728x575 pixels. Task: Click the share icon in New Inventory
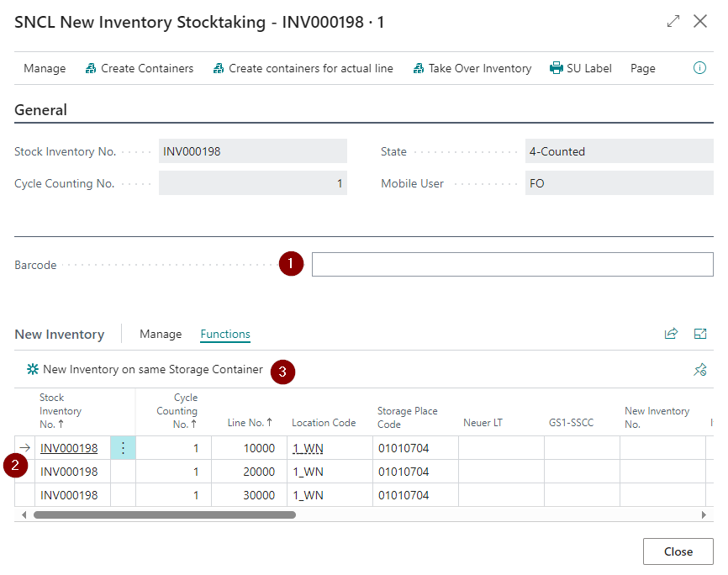671,334
